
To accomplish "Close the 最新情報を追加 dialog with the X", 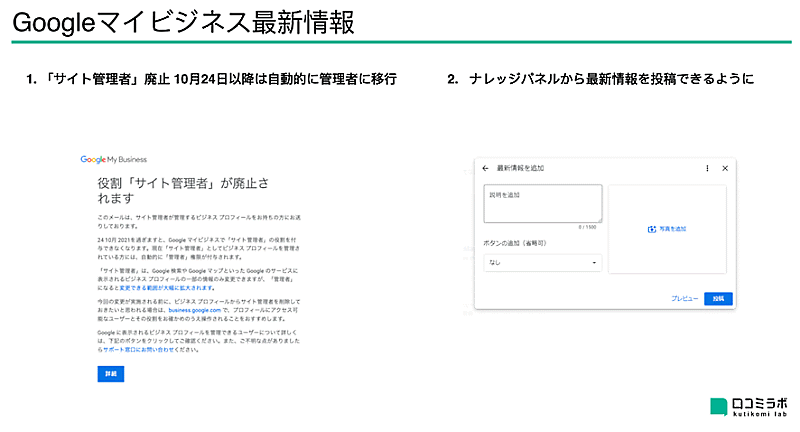I will click(x=725, y=168).
